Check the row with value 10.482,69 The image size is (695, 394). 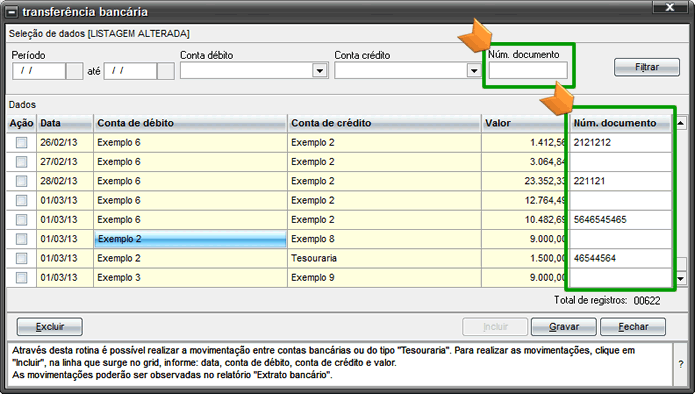coord(21,220)
